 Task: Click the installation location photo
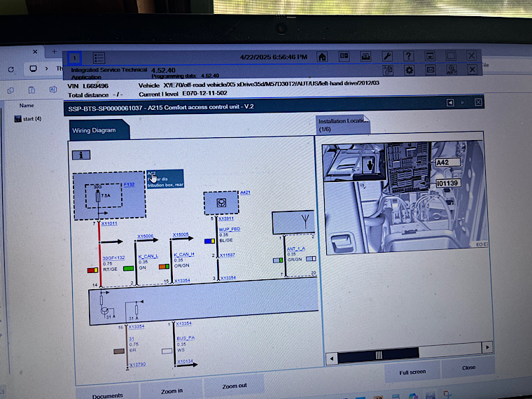coord(402,197)
